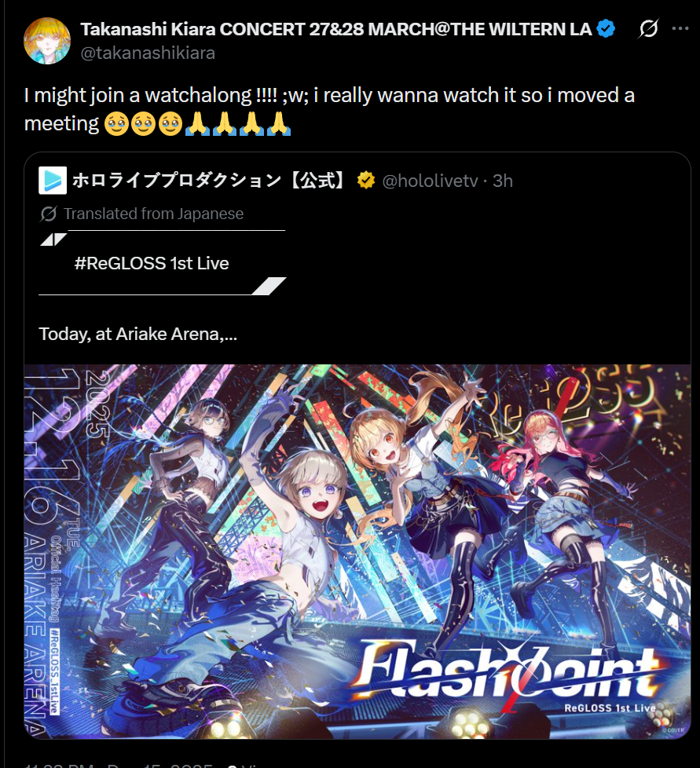Open the @hololivetv handle
Screen dimensions: 700x768
coord(430,181)
